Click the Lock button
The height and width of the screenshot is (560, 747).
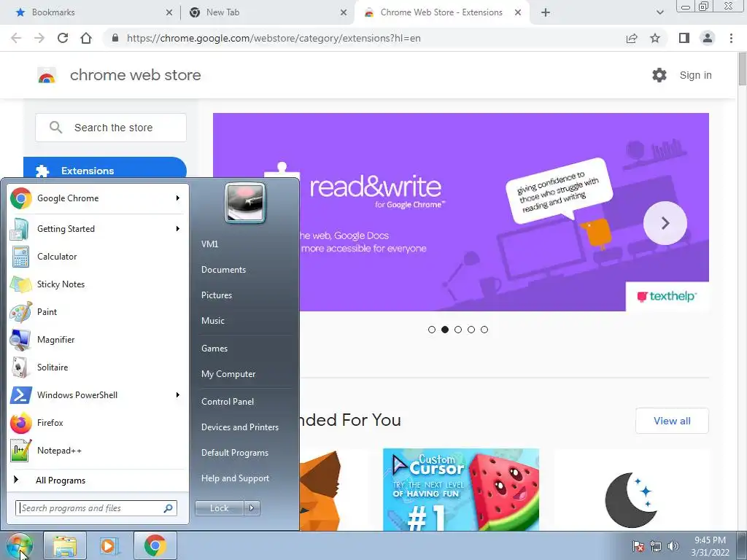tap(219, 508)
